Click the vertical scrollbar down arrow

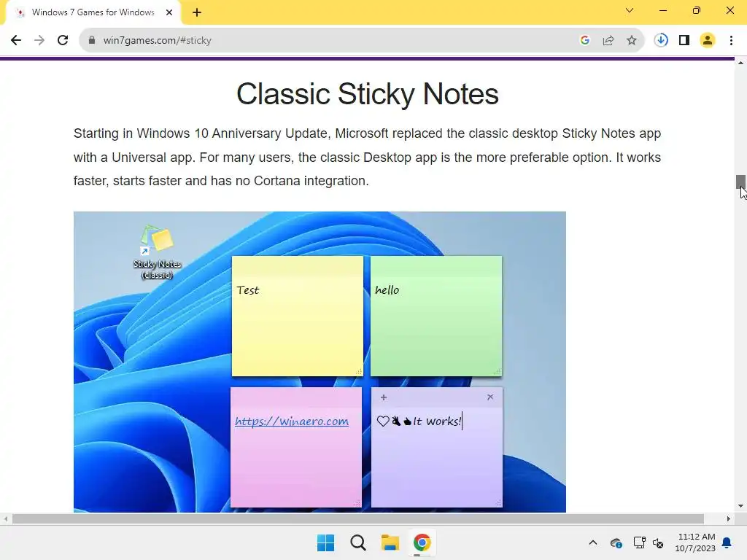pyautogui.click(x=740, y=506)
